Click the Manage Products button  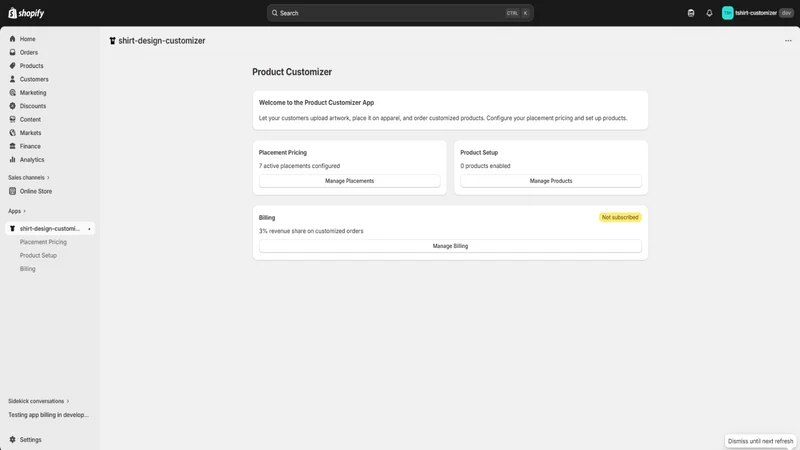click(x=551, y=181)
